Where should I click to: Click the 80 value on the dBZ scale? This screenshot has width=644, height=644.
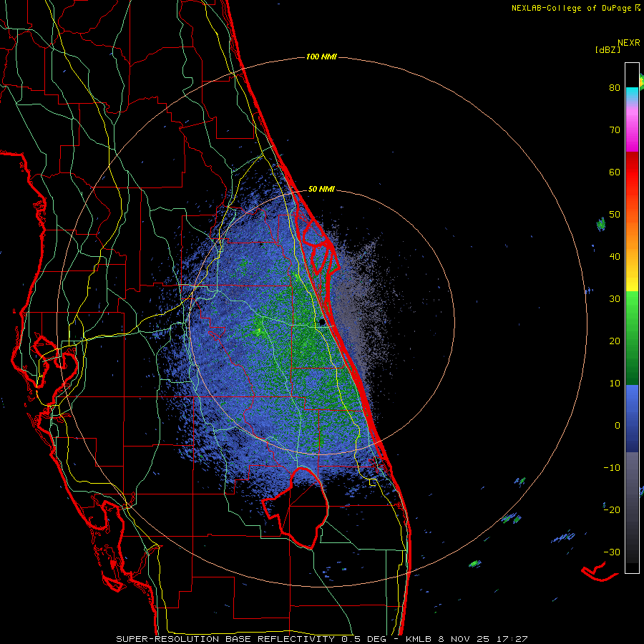[615, 88]
